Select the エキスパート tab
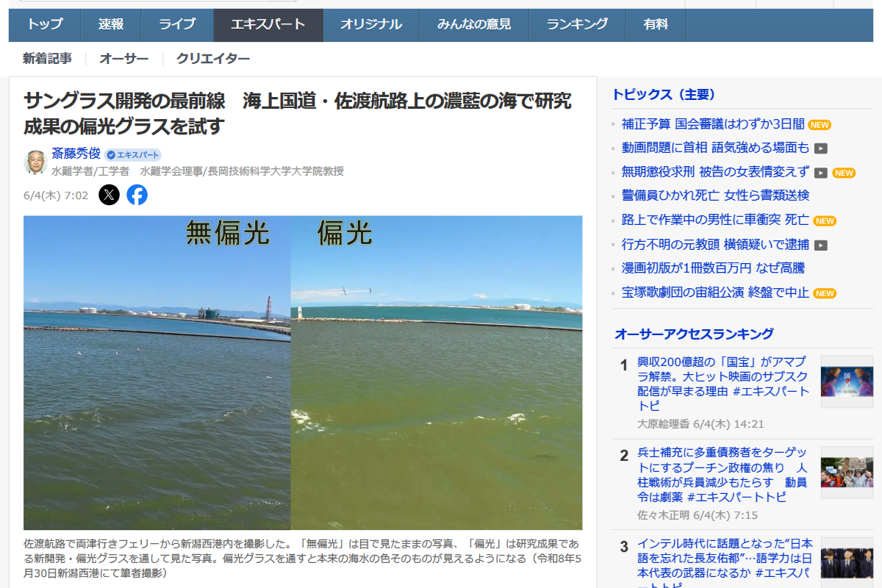Screen dimensions: 882x588 pos(268,24)
